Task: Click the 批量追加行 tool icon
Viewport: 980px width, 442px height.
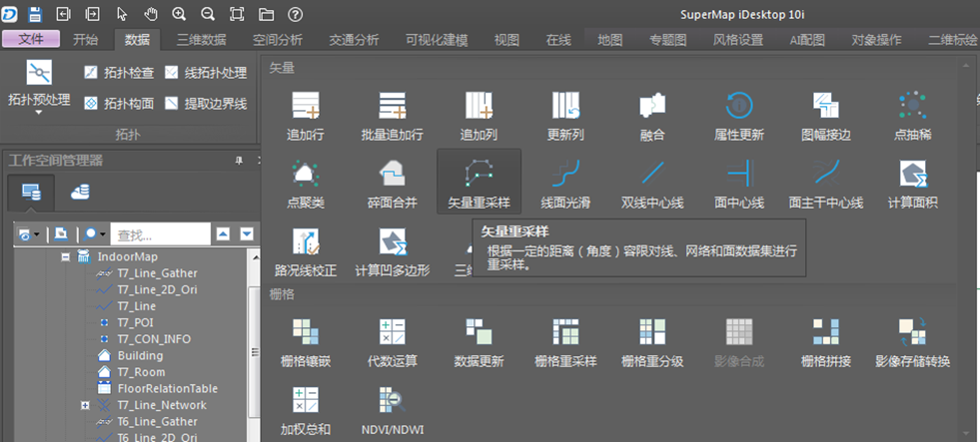Action: pos(392,116)
